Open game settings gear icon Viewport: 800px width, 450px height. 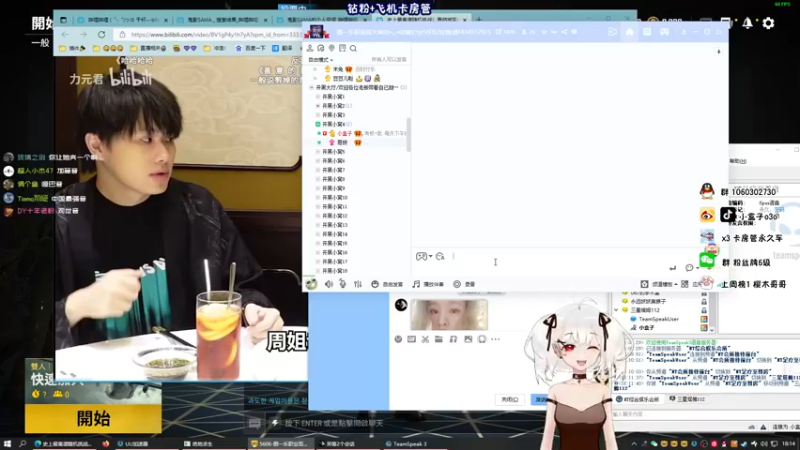(768, 23)
